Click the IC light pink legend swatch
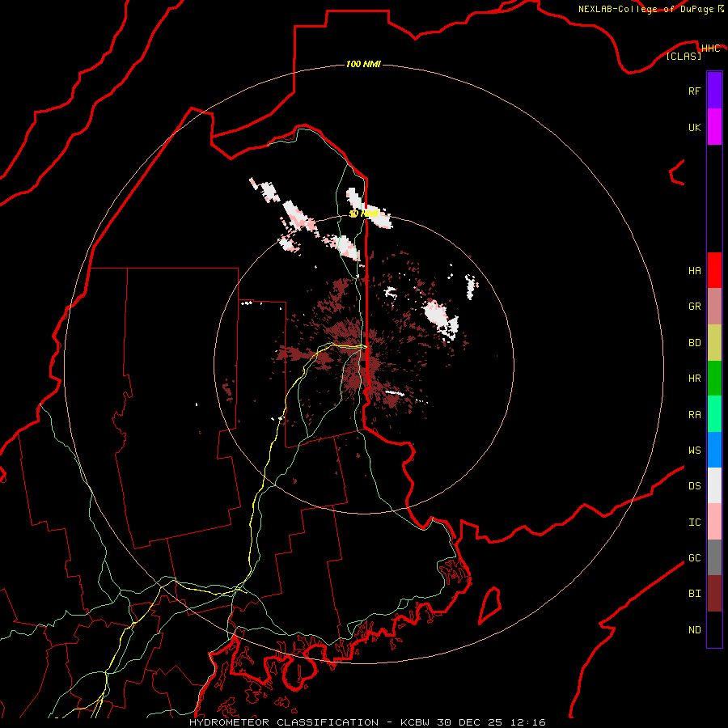 (x=714, y=522)
